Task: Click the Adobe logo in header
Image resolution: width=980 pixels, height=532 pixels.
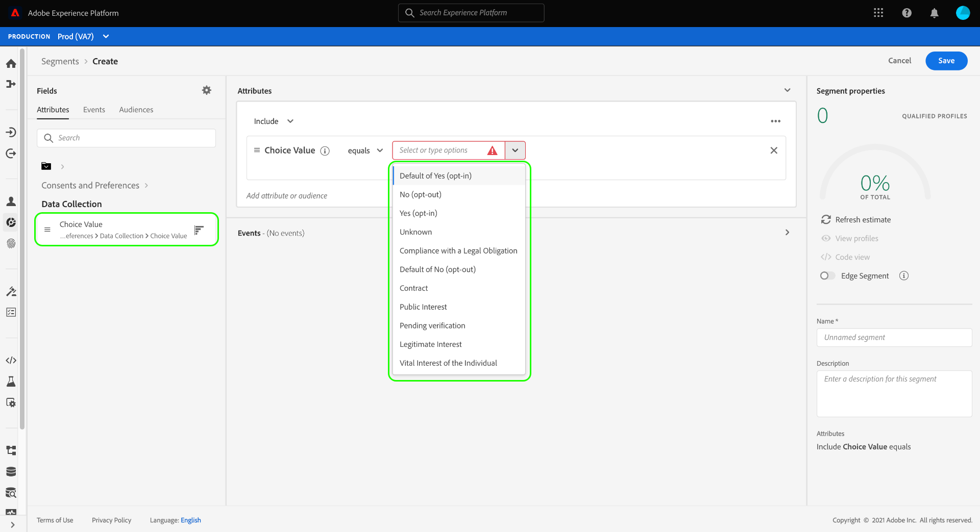Action: click(x=15, y=13)
